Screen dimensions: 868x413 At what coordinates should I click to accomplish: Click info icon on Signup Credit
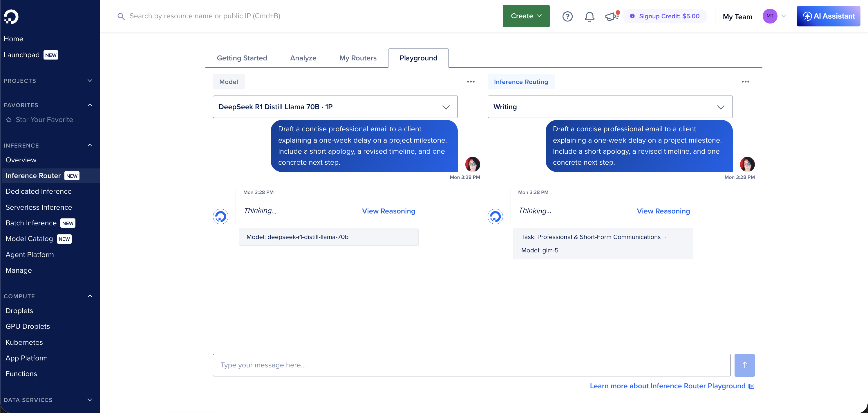point(632,16)
